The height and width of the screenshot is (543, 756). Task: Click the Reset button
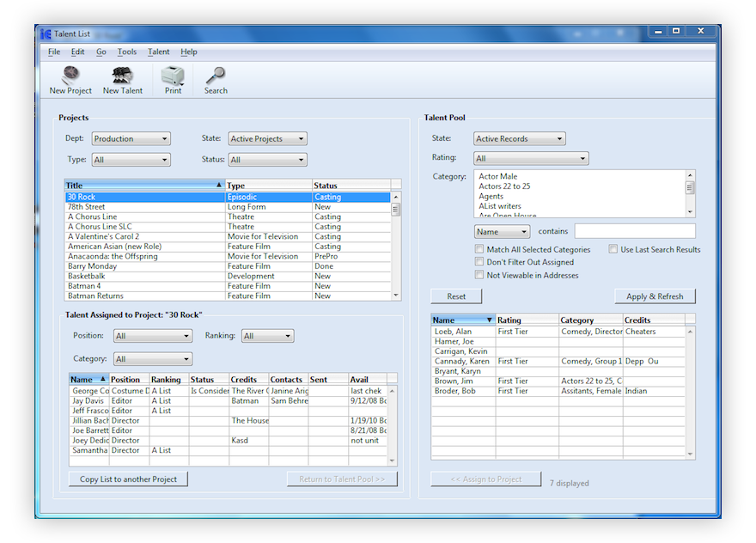[456, 296]
